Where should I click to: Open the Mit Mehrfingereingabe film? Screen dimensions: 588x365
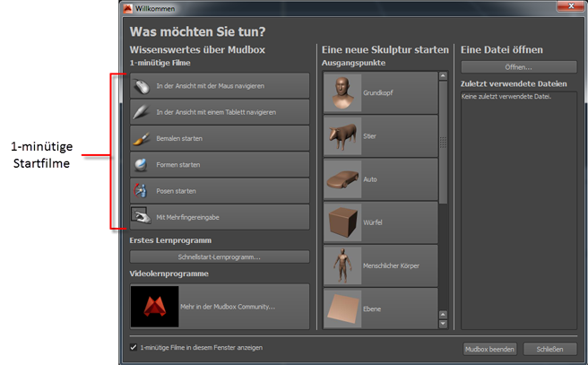tap(220, 217)
